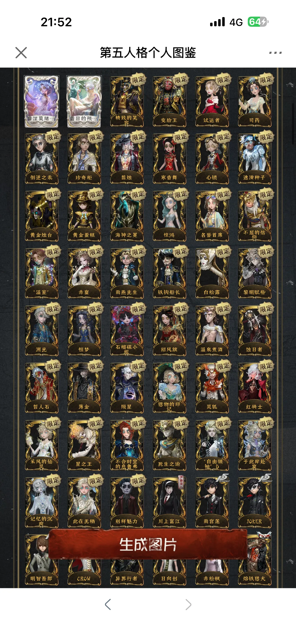
Task: Go forward with the right chevron arrow
Action: click(188, 604)
